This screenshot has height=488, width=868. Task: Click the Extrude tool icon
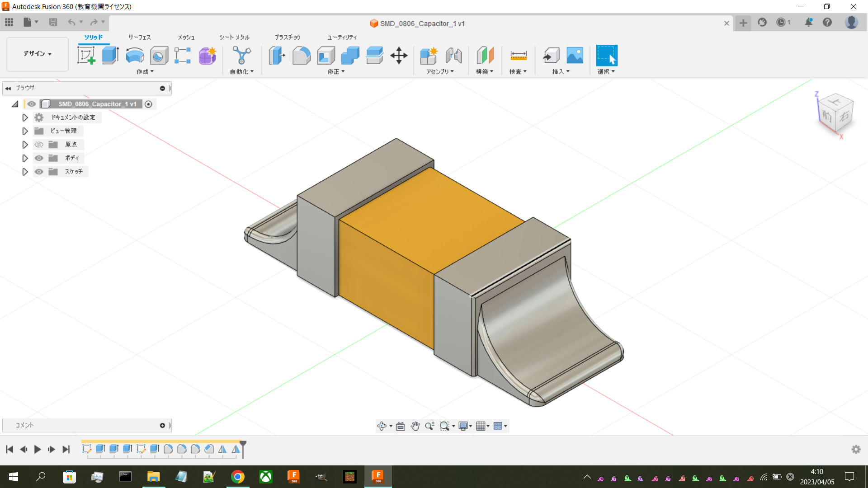pyautogui.click(x=110, y=56)
